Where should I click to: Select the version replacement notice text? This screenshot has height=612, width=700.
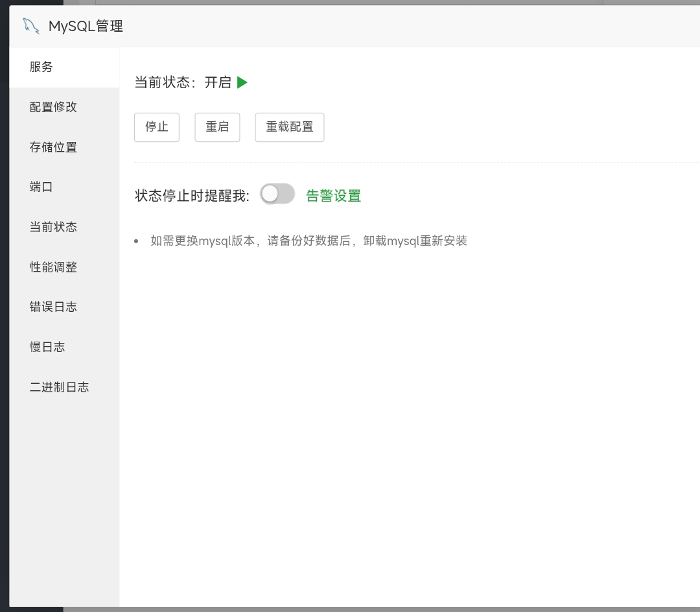click(308, 240)
